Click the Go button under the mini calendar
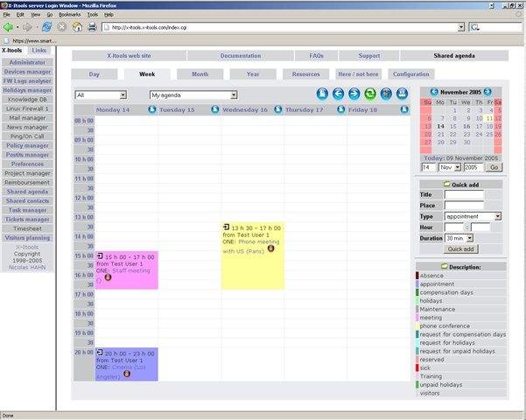This screenshot has height=420, width=526. 494,167
